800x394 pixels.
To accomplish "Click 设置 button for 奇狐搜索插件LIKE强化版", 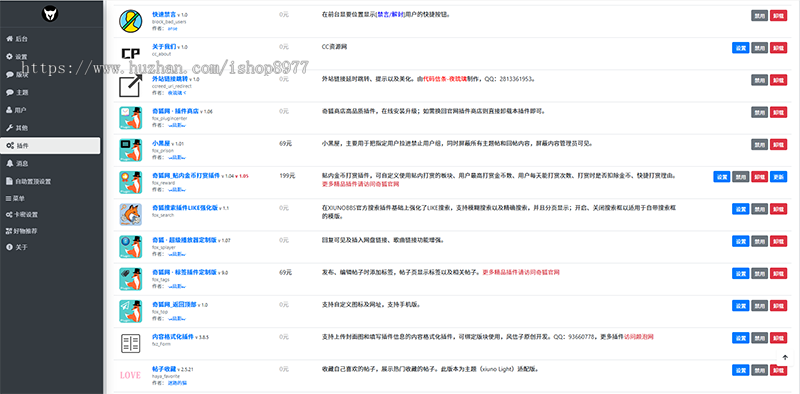I will point(740,209).
